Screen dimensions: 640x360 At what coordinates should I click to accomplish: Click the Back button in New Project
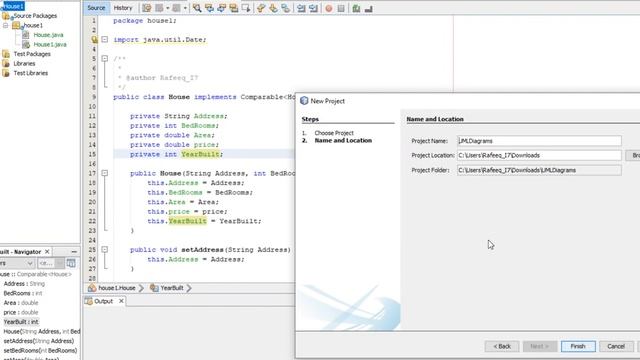[x=502, y=347]
